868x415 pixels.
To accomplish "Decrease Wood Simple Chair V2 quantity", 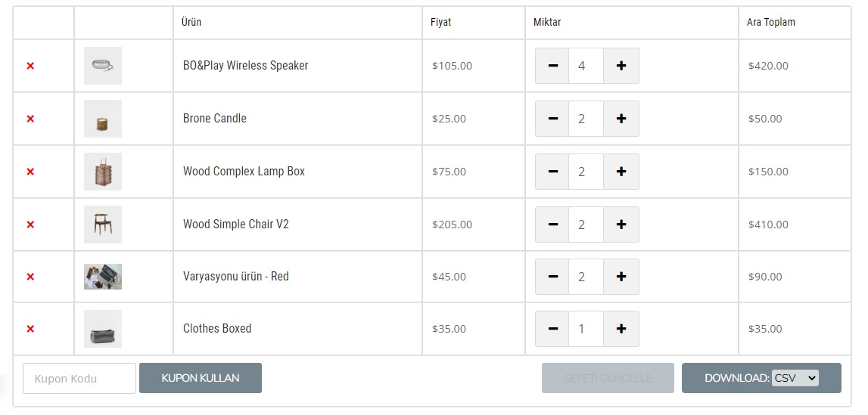I will (552, 225).
